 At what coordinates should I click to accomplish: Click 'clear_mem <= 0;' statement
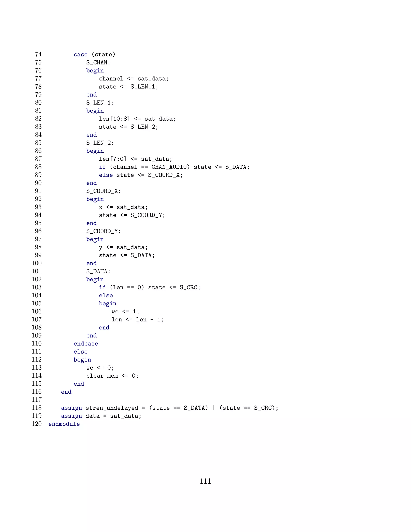tap(112, 376)
